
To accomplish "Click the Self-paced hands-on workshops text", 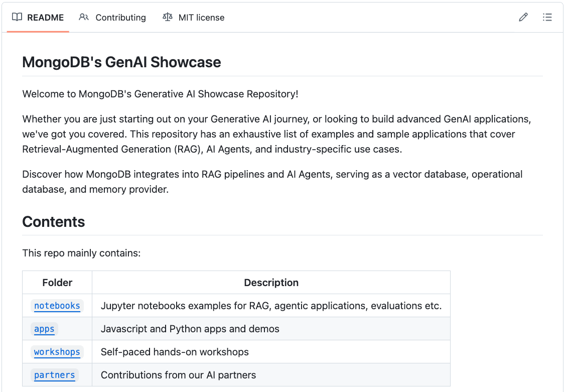I will 175,352.
